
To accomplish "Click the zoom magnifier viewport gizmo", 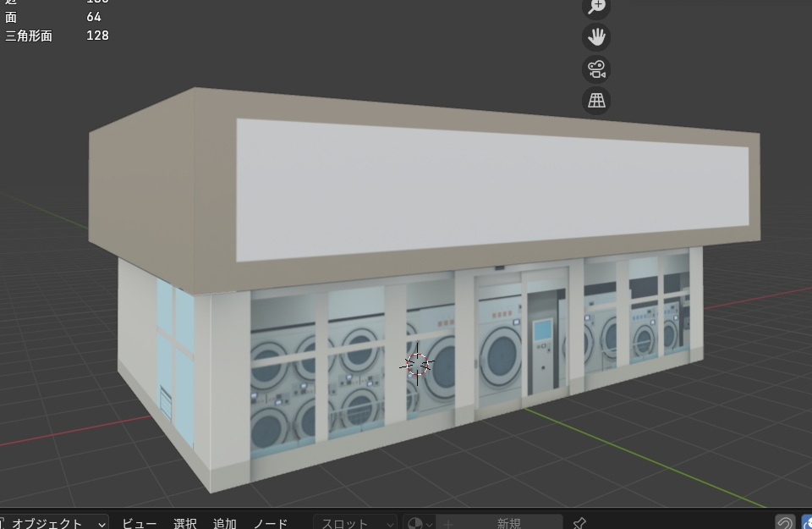I will (x=596, y=7).
